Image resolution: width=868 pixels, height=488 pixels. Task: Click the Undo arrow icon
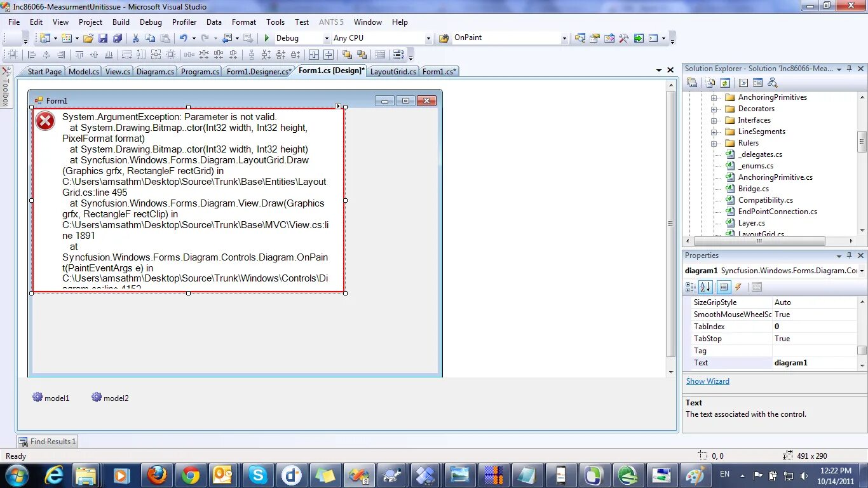[x=183, y=38]
